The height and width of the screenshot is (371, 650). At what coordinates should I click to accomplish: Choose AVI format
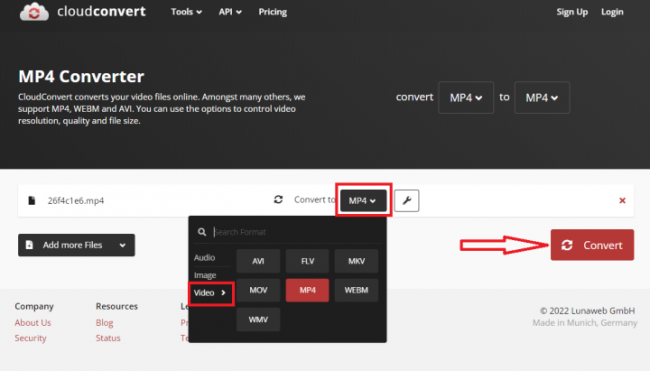point(258,261)
